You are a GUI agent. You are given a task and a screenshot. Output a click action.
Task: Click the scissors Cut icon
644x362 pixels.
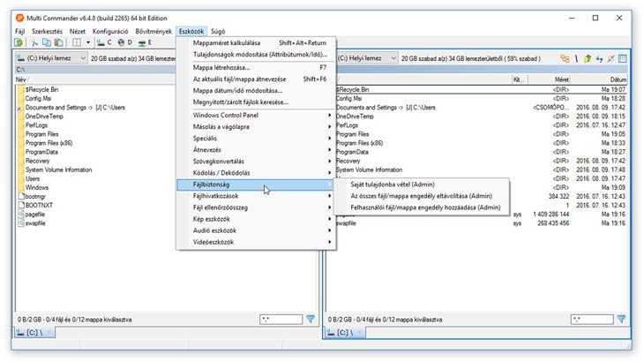[x=34, y=42]
